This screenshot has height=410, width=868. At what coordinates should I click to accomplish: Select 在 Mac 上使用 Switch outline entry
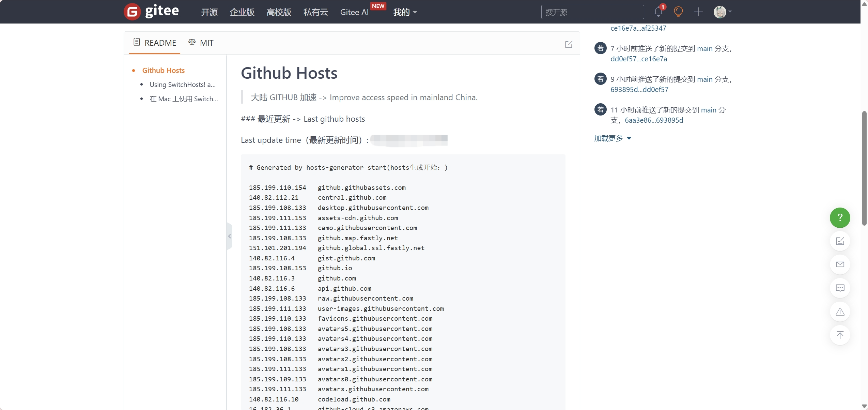click(184, 99)
